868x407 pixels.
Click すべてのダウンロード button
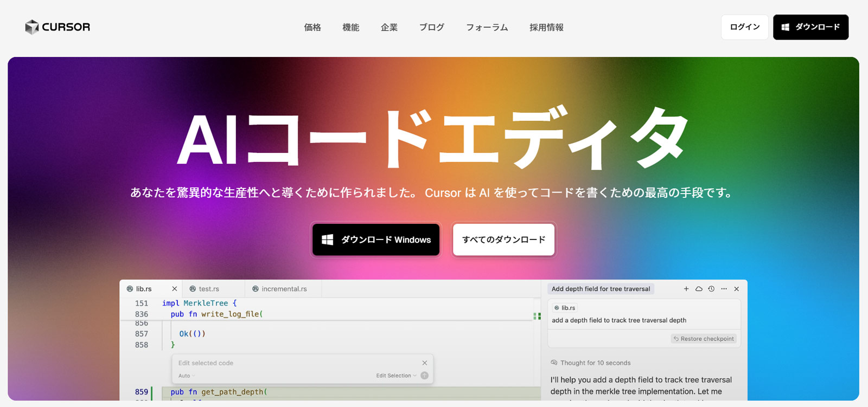click(503, 240)
